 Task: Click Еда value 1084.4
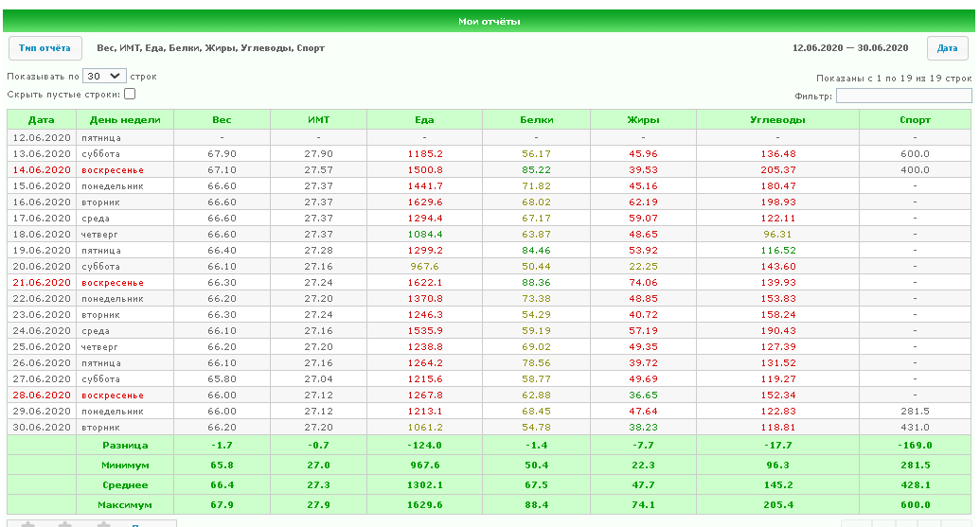[x=425, y=234]
